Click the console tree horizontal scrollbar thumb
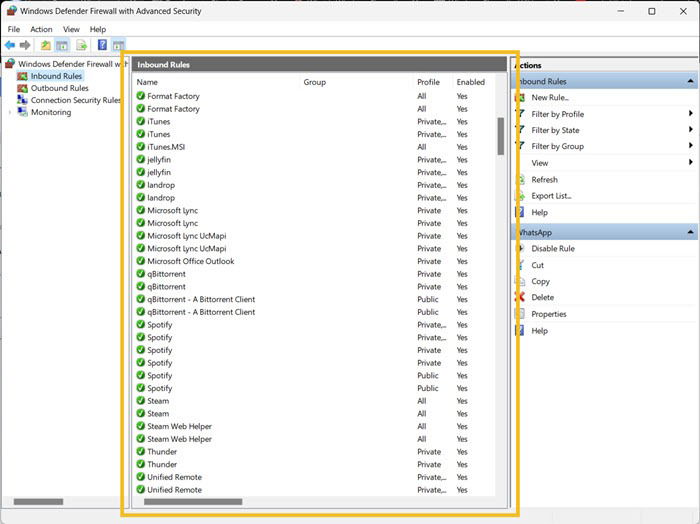Image resolution: width=700 pixels, height=524 pixels. click(x=38, y=502)
